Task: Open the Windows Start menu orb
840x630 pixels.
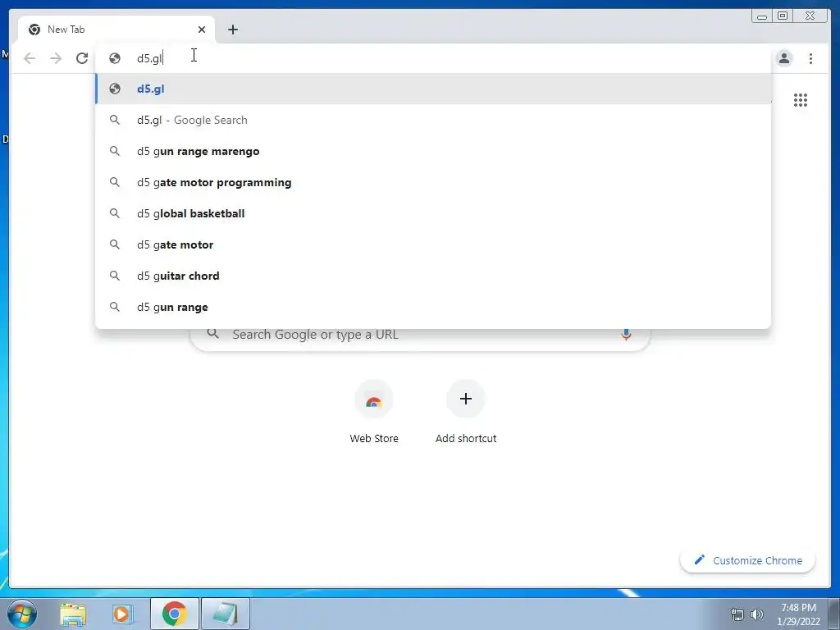Action: [x=22, y=614]
